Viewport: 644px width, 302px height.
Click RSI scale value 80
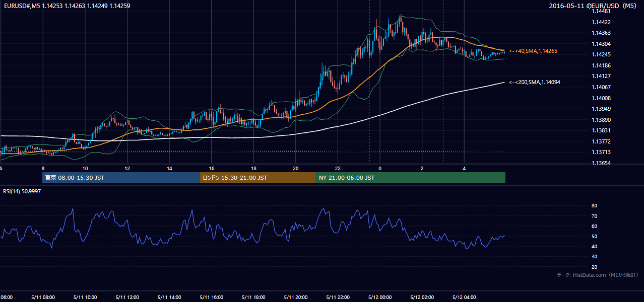[x=594, y=206]
